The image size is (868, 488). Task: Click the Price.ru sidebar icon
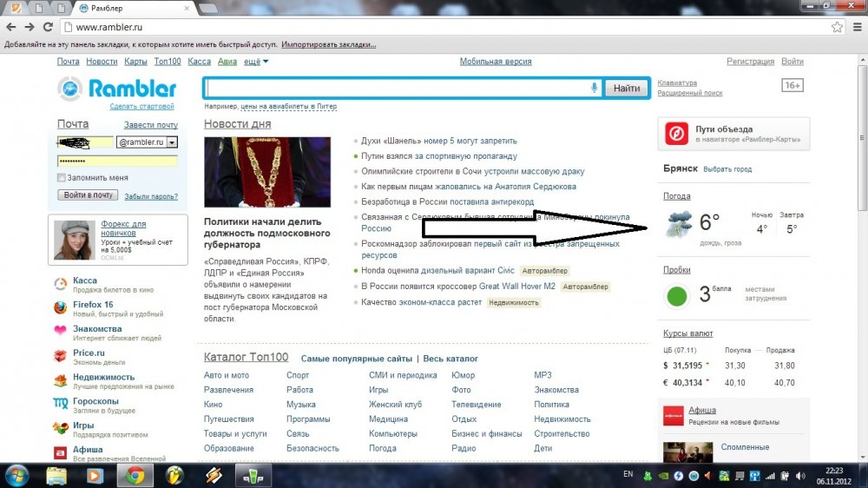61,356
